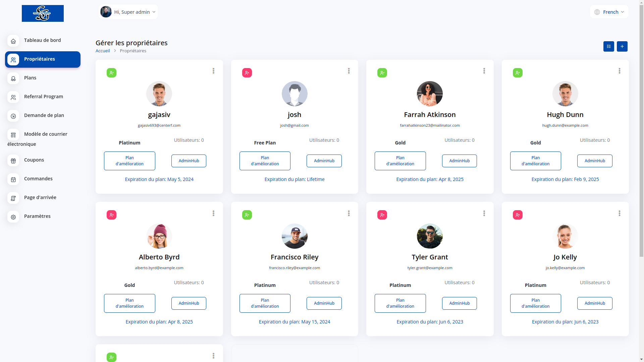644x362 pixels.
Task: Click the Commandes calendar icon
Action: pos(13,179)
